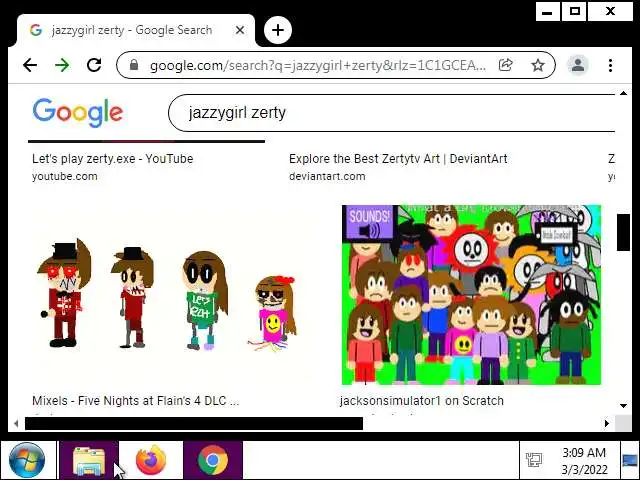Close the jazzygirl zerty tab

click(240, 30)
